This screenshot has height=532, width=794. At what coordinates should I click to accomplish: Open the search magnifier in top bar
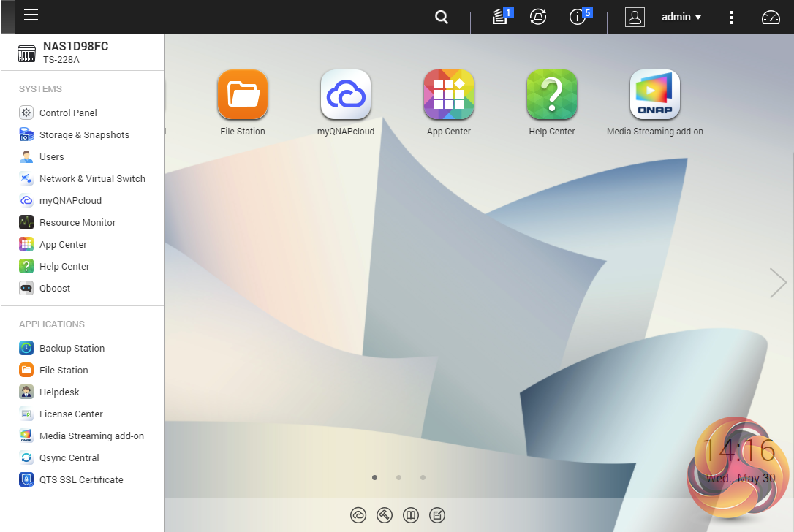click(x=442, y=18)
